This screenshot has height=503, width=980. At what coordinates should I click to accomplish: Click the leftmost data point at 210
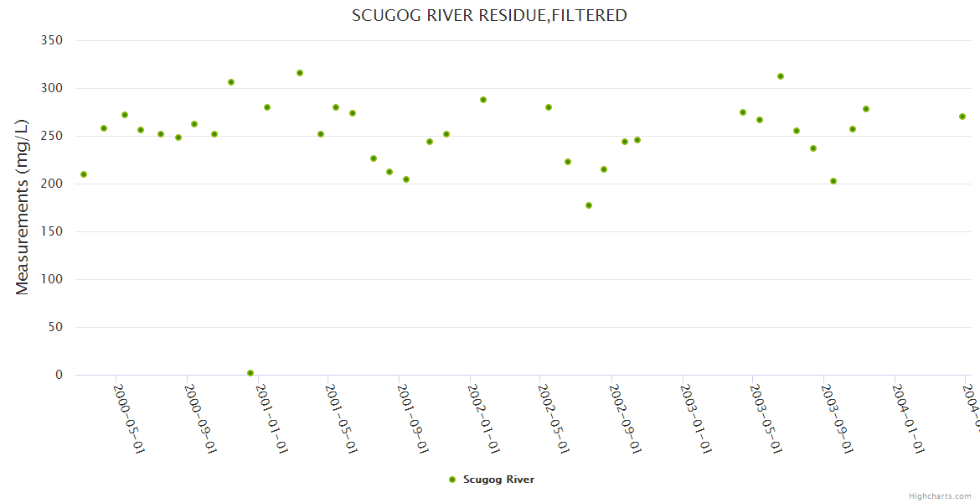point(84,174)
